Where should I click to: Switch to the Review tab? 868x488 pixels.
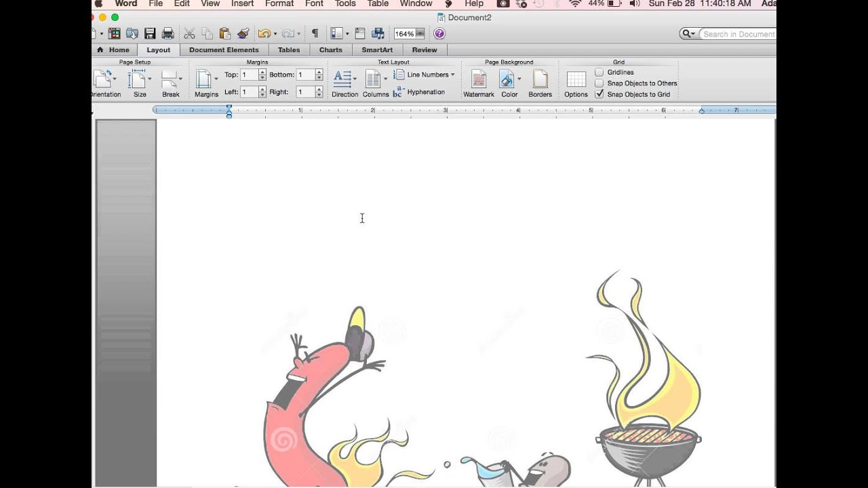425,50
